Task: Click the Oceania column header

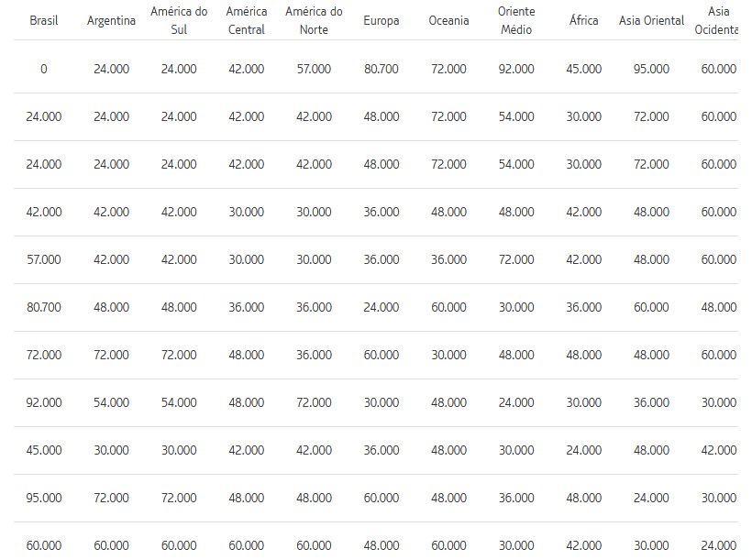Action: pos(448,20)
